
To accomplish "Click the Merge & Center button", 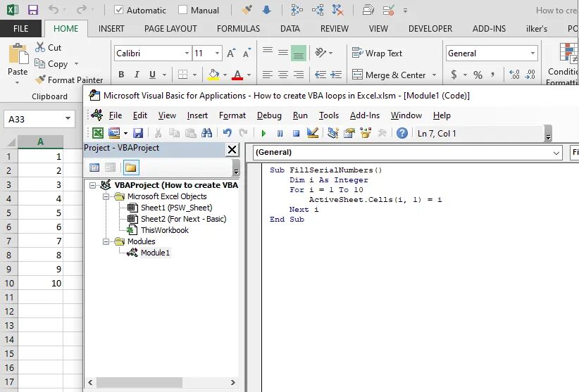I will (390, 75).
